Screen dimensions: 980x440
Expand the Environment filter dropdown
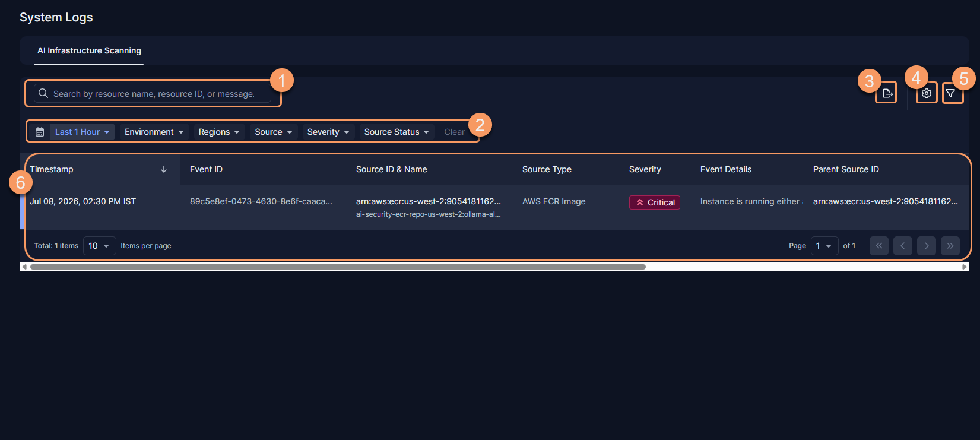click(x=154, y=132)
